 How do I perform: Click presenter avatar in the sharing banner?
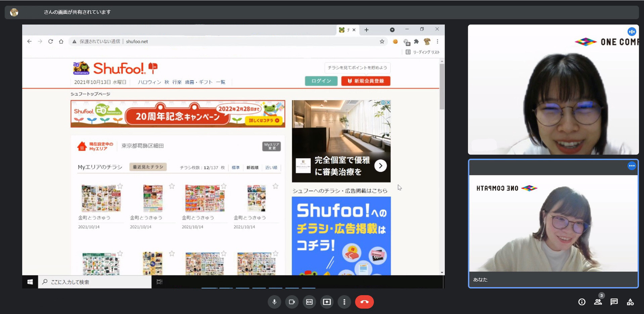14,12
